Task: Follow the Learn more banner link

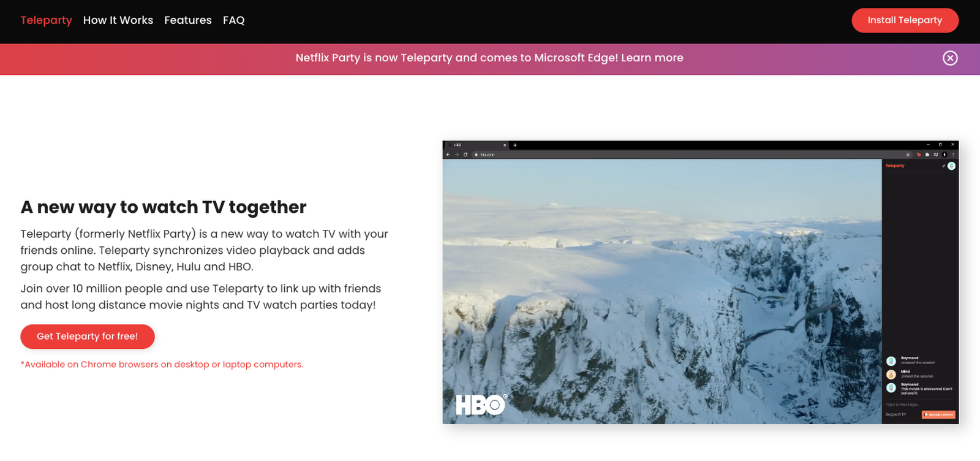Action: click(652, 58)
